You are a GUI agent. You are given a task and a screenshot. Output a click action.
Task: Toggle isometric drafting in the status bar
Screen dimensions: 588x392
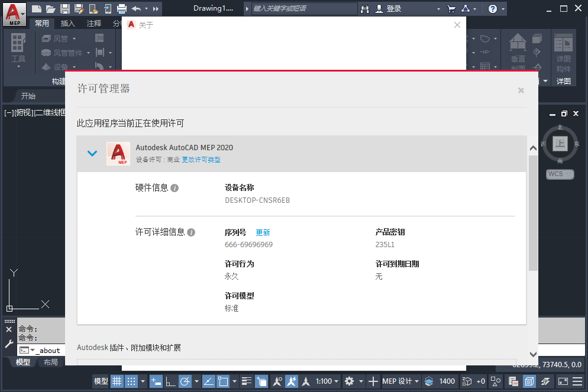click(x=209, y=381)
